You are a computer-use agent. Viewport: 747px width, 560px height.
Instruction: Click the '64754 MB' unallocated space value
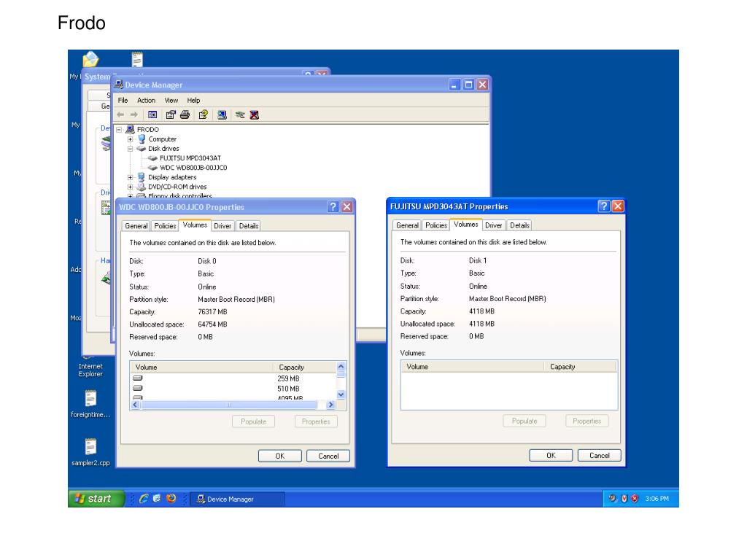pyautogui.click(x=212, y=324)
